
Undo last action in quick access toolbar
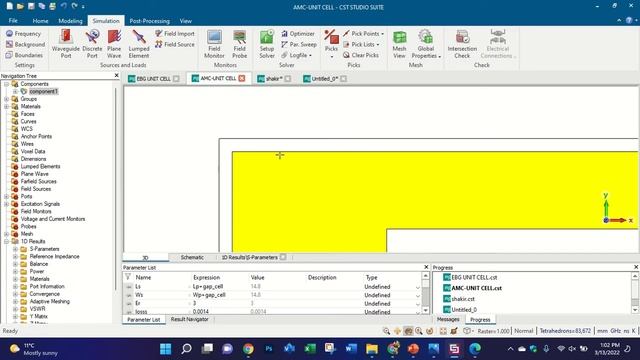pos(63,7)
